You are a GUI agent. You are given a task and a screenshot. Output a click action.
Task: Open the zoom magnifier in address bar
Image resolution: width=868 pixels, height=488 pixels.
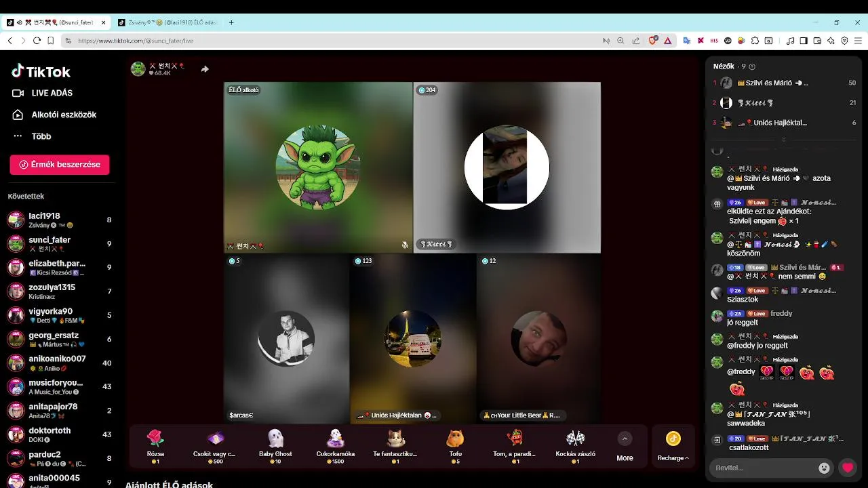620,41
